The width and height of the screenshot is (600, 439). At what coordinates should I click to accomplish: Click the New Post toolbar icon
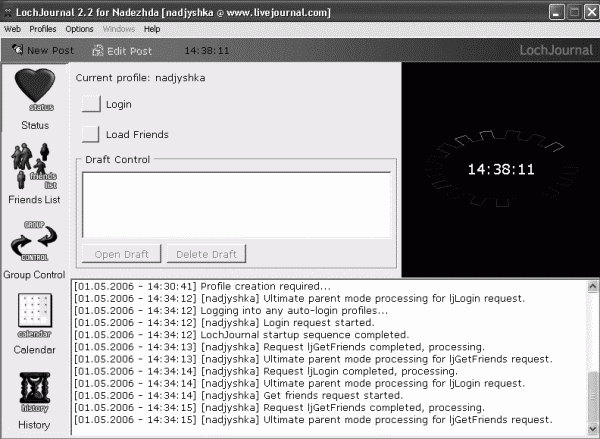tap(18, 49)
